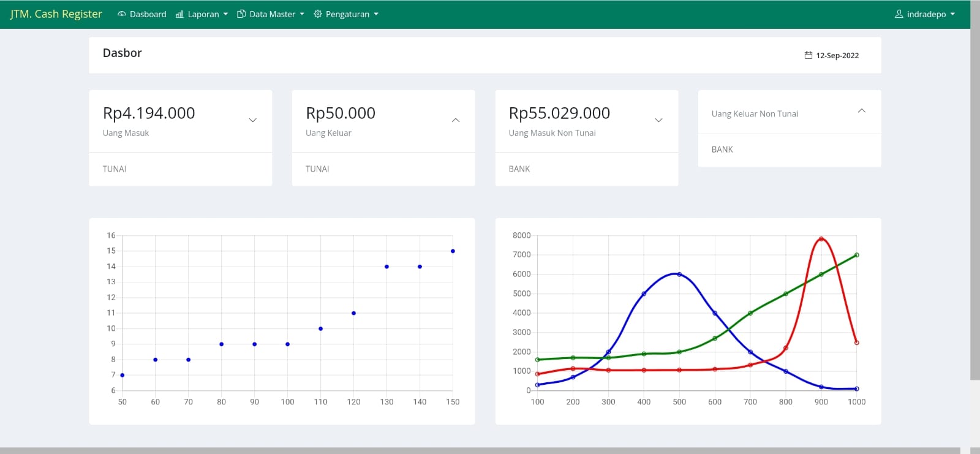Click the blue line peak point at 500

pos(679,274)
